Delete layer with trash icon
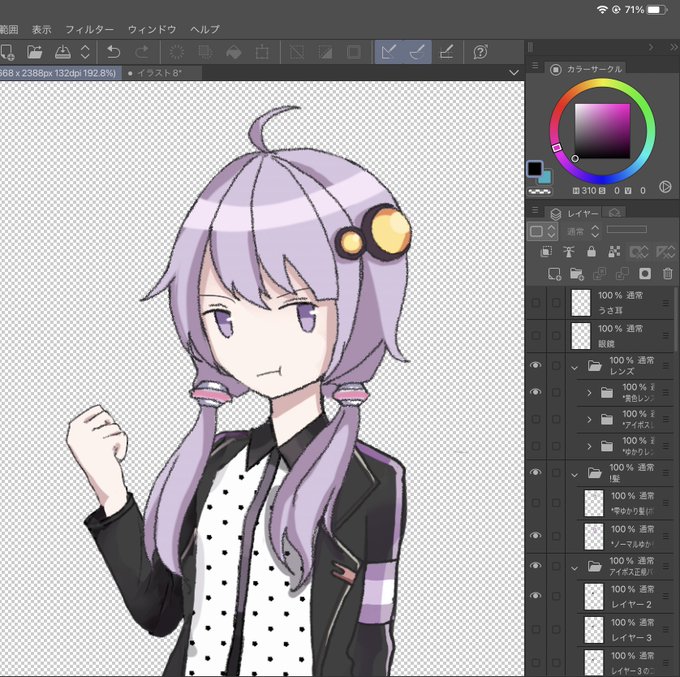This screenshot has width=680, height=677. (x=667, y=274)
